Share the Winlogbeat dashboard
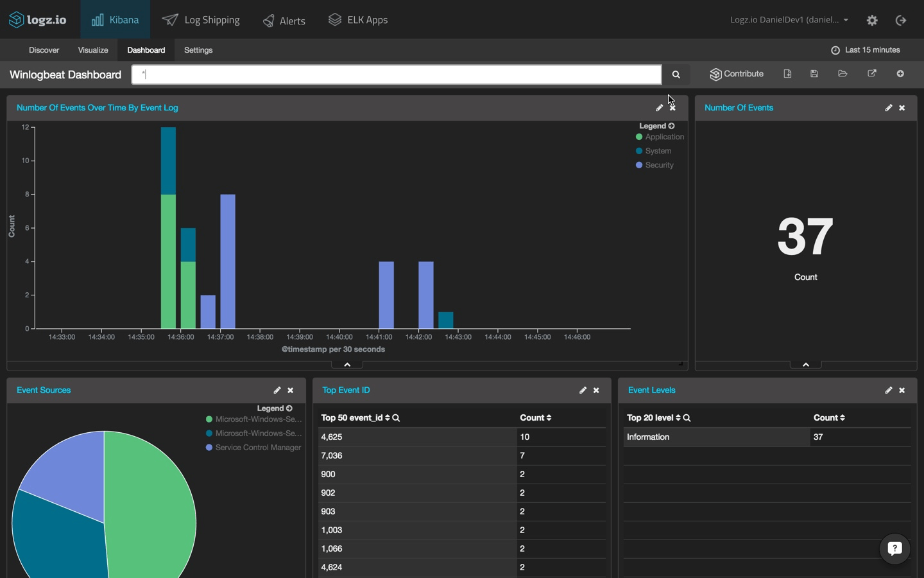The height and width of the screenshot is (578, 924). point(872,74)
